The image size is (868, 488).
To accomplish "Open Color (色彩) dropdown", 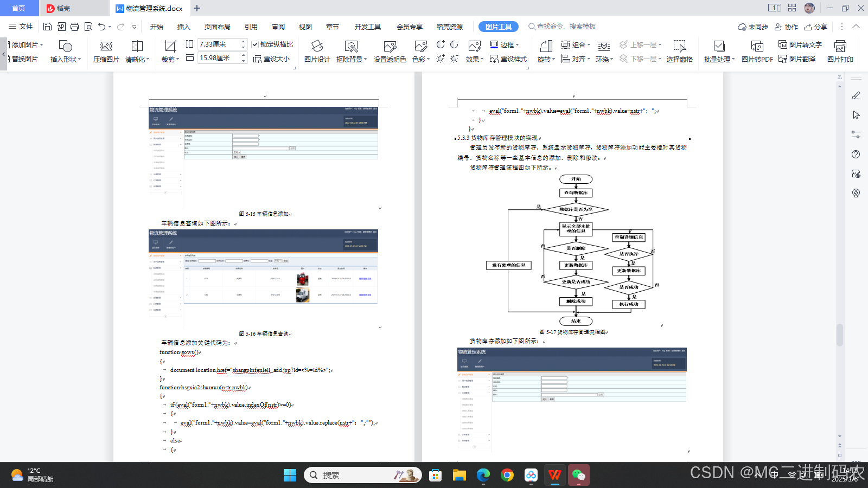I will point(421,52).
